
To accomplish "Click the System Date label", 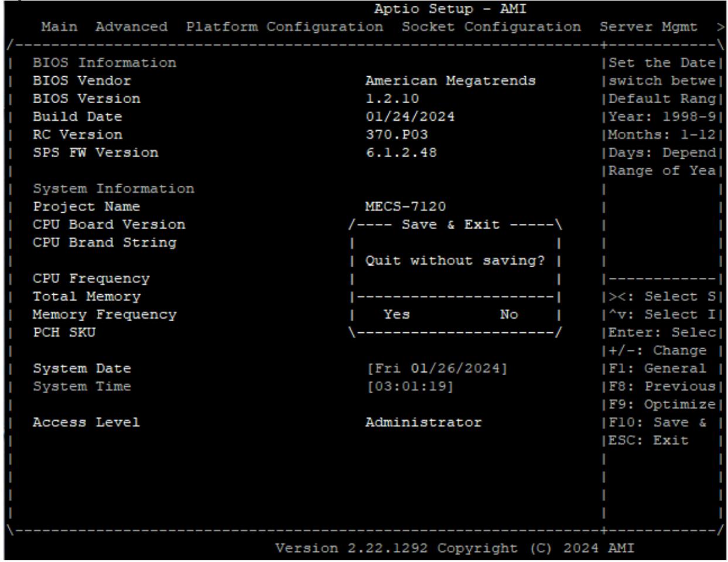I will click(x=82, y=369).
